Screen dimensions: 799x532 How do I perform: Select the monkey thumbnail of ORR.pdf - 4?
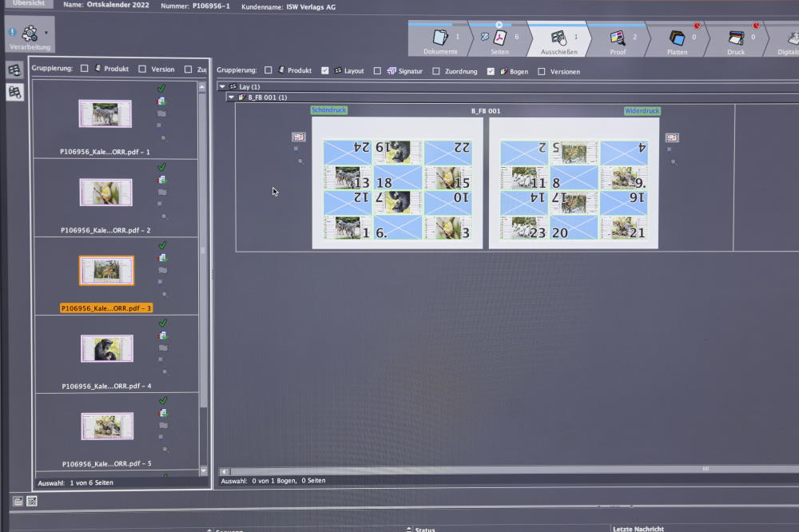pyautogui.click(x=107, y=348)
